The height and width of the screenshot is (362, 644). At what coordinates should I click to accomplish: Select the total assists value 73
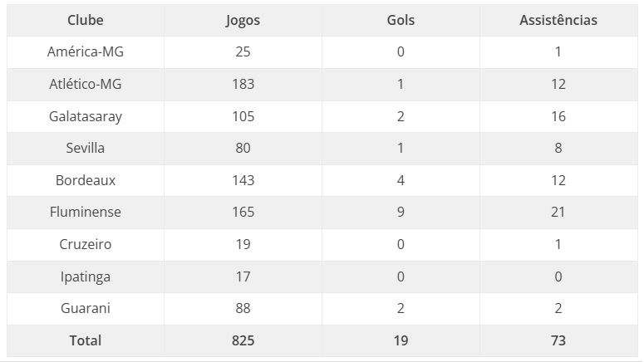[558, 340]
